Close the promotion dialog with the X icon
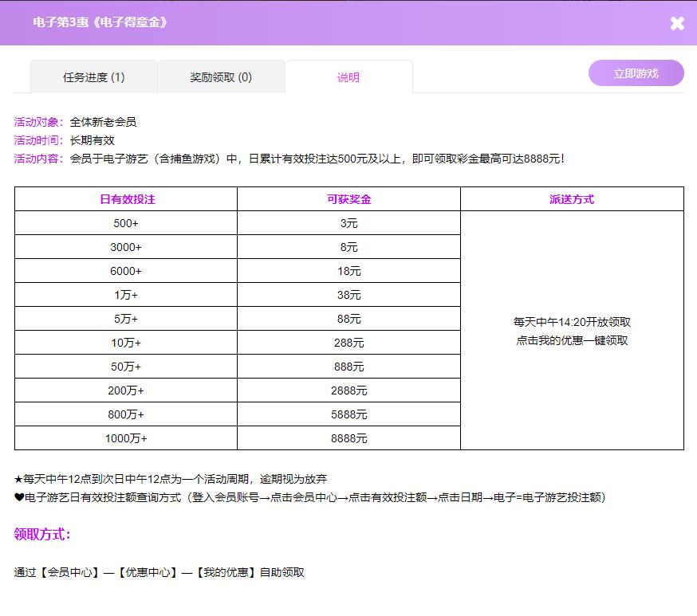This screenshot has height=616, width=697. [x=677, y=23]
